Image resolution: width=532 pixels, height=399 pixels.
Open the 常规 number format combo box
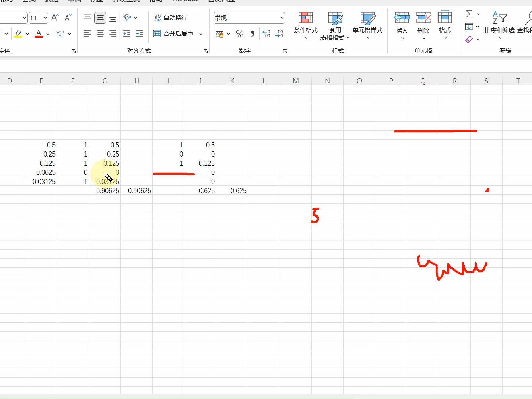point(249,18)
